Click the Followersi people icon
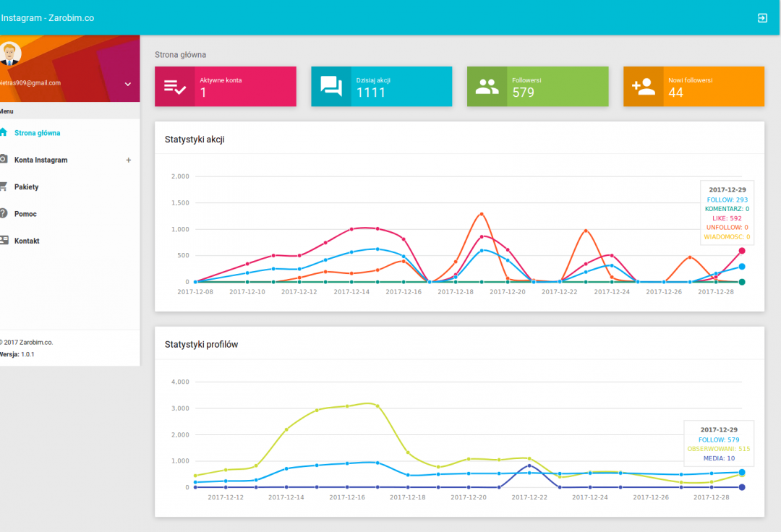The image size is (781, 532). pos(487,87)
